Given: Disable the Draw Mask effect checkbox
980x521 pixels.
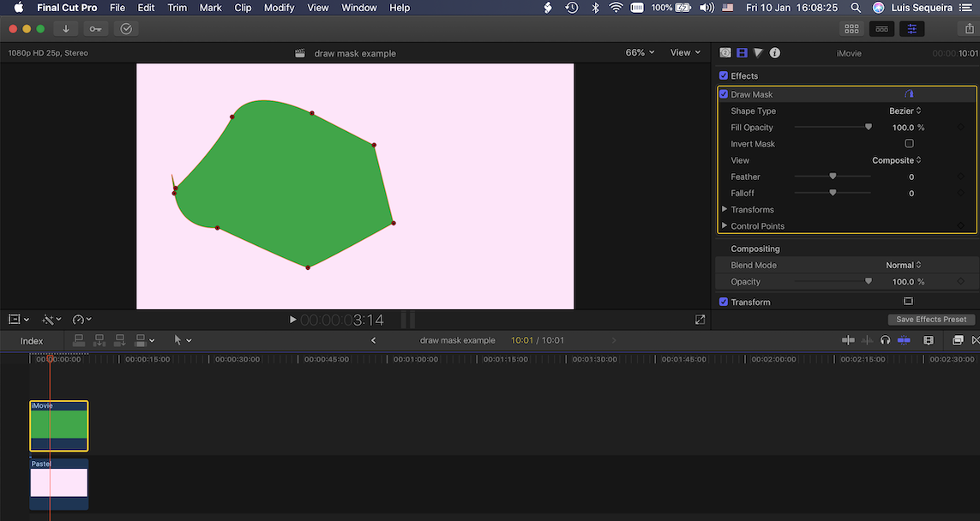Looking at the screenshot, I should pyautogui.click(x=724, y=94).
